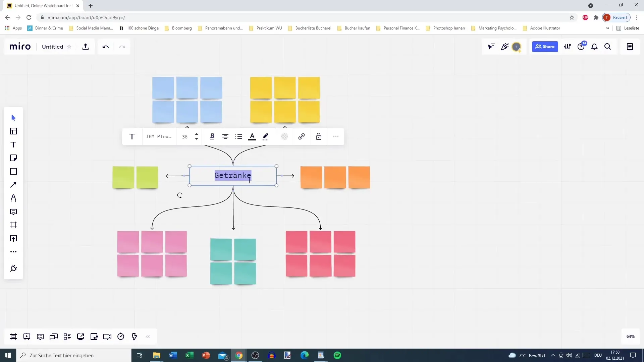Click the text type selector dropdown
The image size is (644, 362).
coord(132,136)
